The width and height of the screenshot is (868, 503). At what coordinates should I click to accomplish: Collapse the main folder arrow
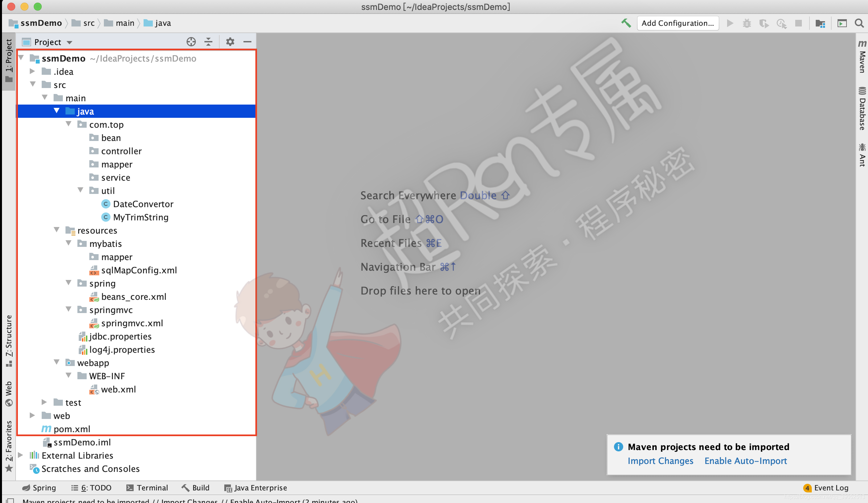point(45,98)
